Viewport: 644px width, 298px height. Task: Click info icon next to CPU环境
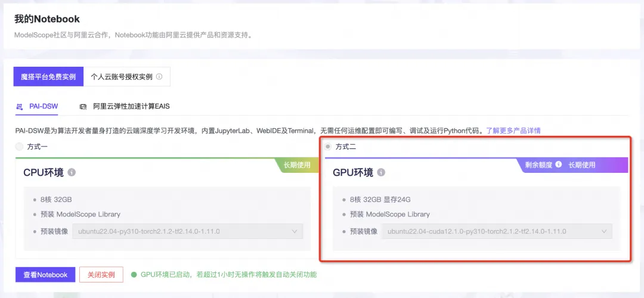click(x=72, y=172)
